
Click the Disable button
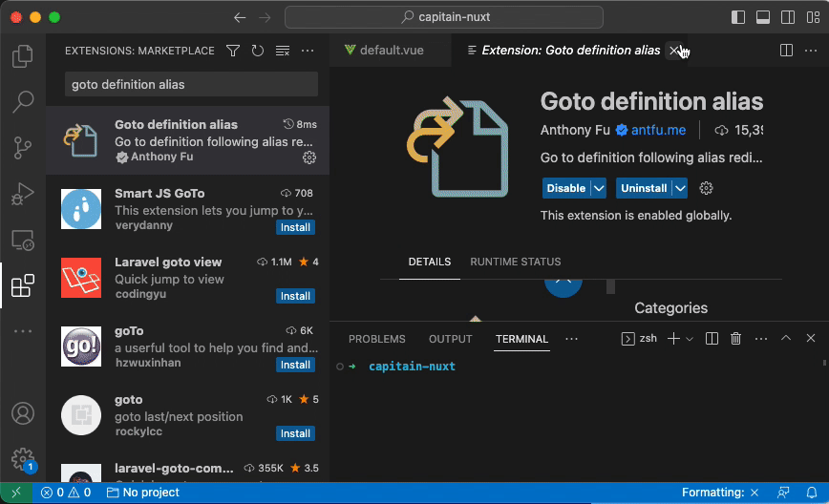tap(566, 188)
